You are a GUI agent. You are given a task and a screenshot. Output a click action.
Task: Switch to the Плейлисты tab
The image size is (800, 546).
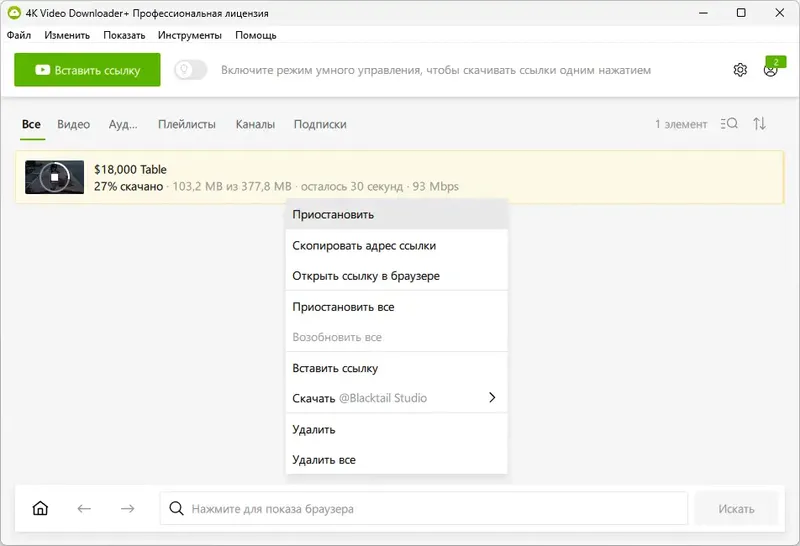coord(187,125)
